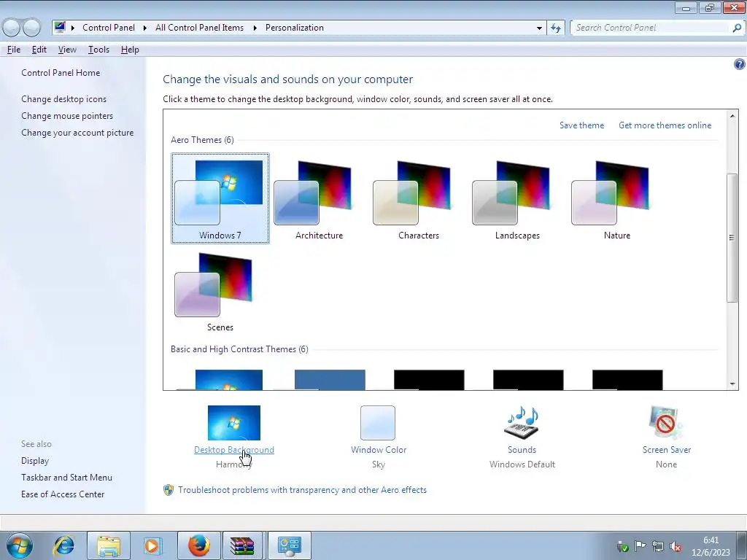
Task: Select the blue Basic theme thumbnail
Action: 330,380
